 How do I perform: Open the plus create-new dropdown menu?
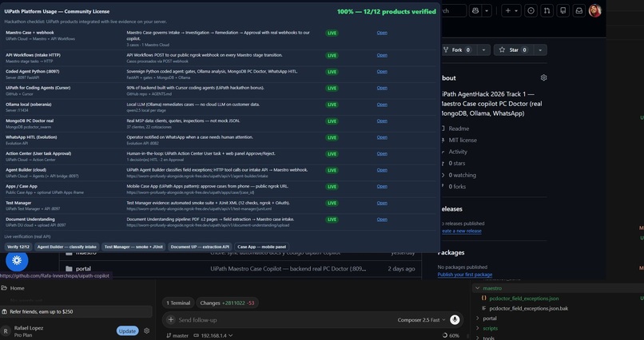[x=511, y=10]
